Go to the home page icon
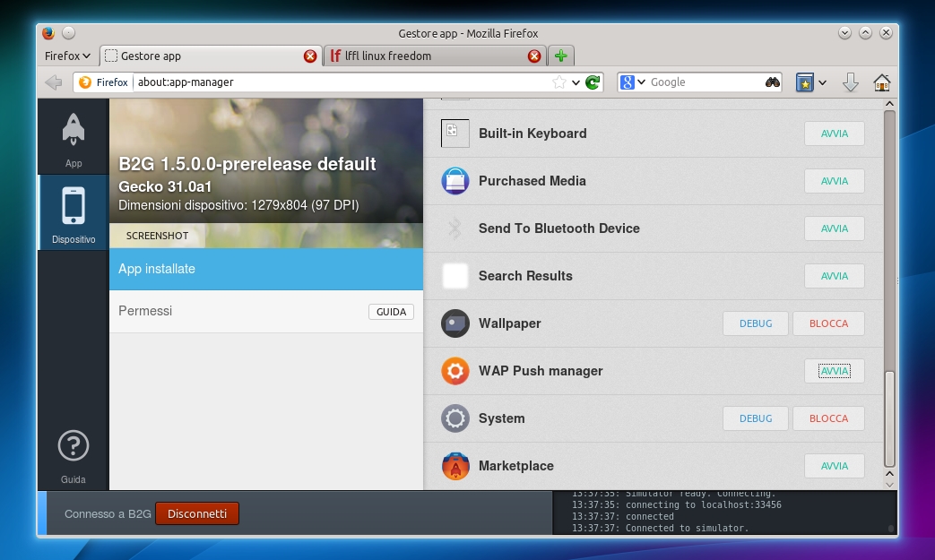 882,82
